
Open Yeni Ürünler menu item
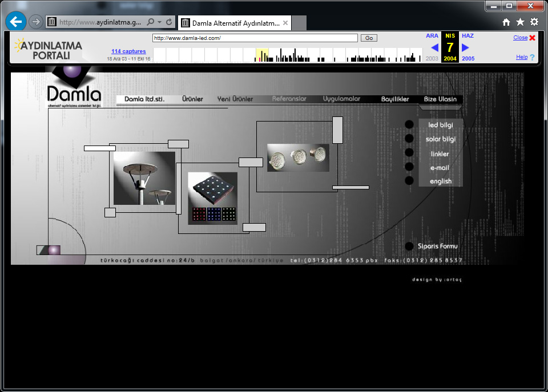pos(235,99)
